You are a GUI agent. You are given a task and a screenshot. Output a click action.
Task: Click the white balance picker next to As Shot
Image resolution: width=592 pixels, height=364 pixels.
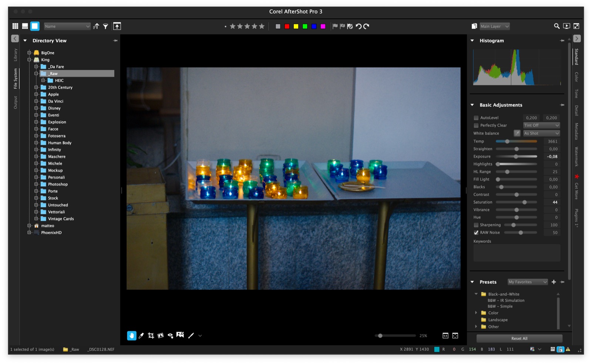[517, 133]
